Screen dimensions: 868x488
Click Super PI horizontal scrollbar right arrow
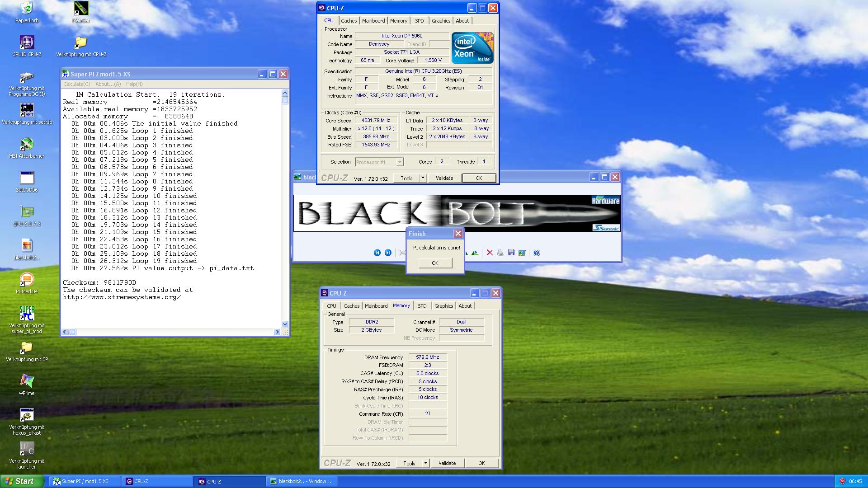pos(277,332)
